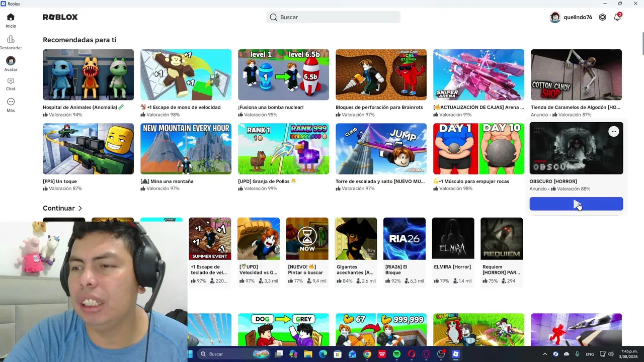Open the Avatar page in the sidebar

tap(11, 64)
